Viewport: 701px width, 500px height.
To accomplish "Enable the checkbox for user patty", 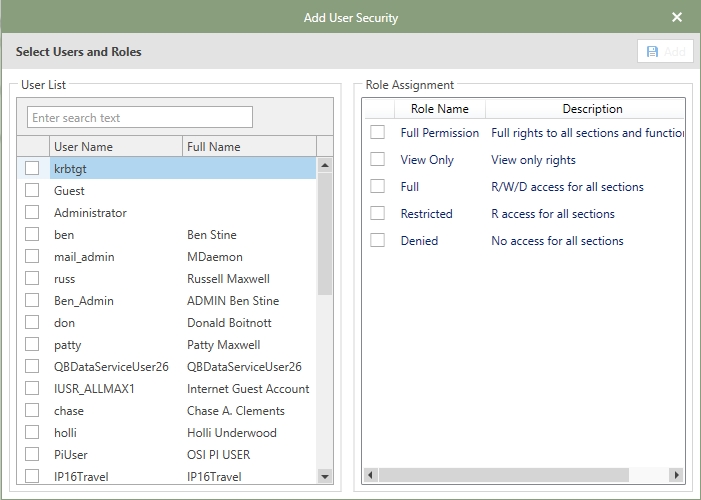I will (x=32, y=344).
